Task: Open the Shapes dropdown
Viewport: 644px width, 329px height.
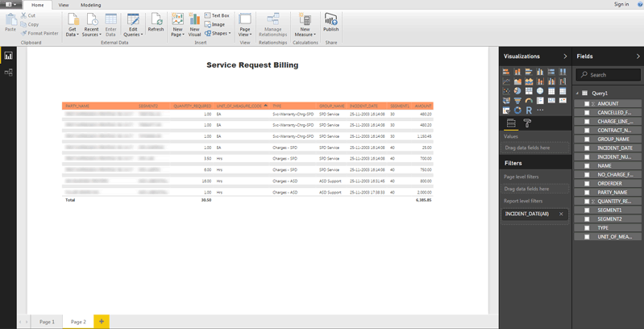Action: coord(218,34)
